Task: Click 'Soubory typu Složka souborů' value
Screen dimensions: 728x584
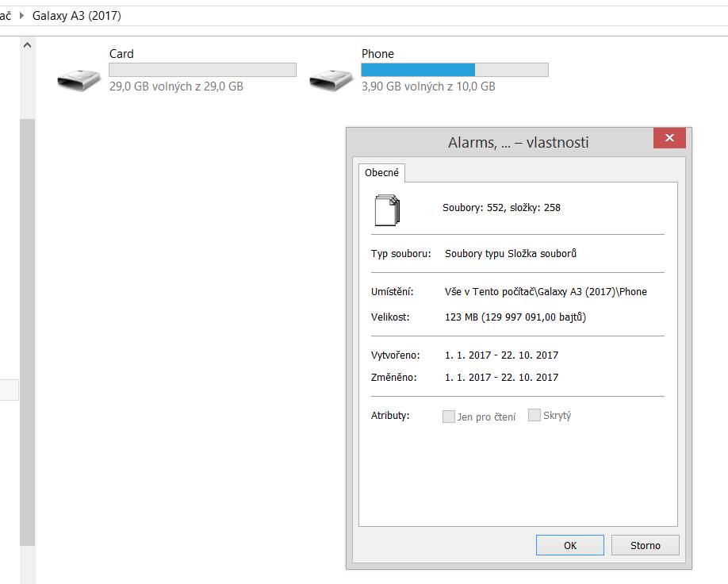Action: click(x=511, y=254)
